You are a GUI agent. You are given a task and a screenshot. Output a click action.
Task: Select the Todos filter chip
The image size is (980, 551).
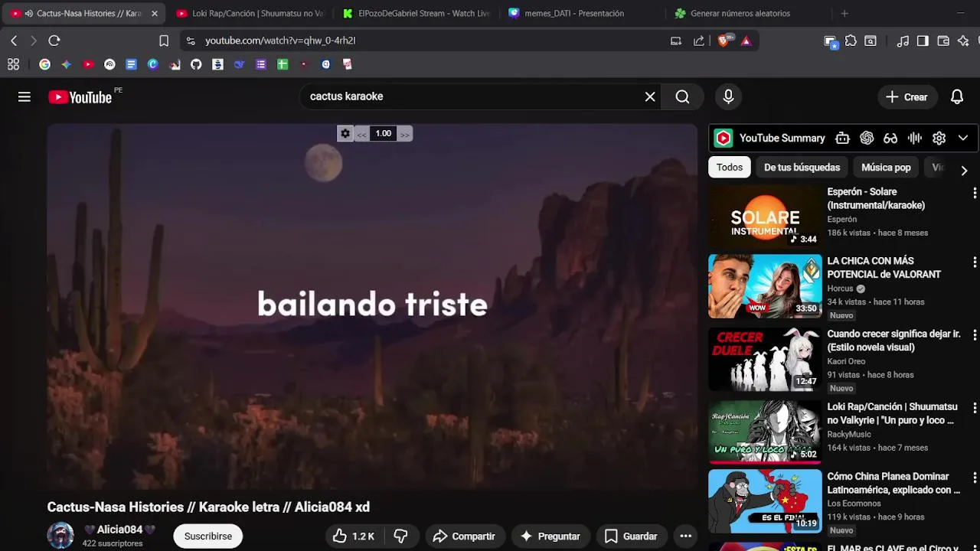[730, 167]
